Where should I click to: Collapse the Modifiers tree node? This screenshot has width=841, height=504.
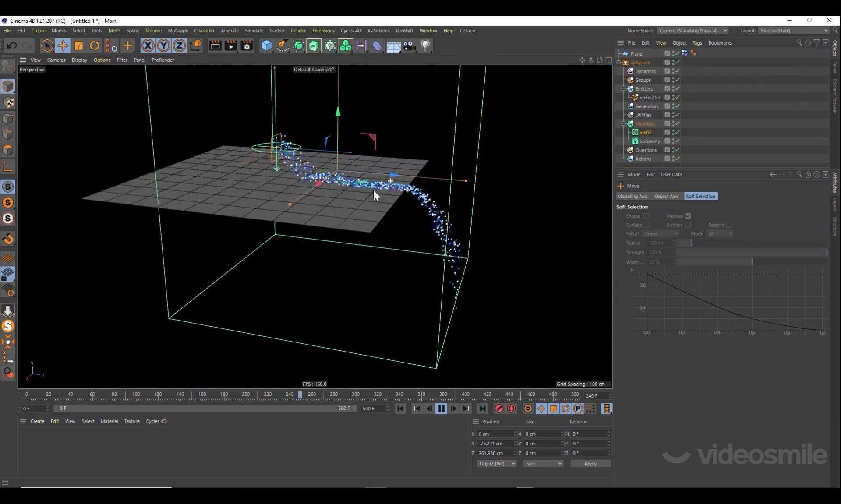623,124
